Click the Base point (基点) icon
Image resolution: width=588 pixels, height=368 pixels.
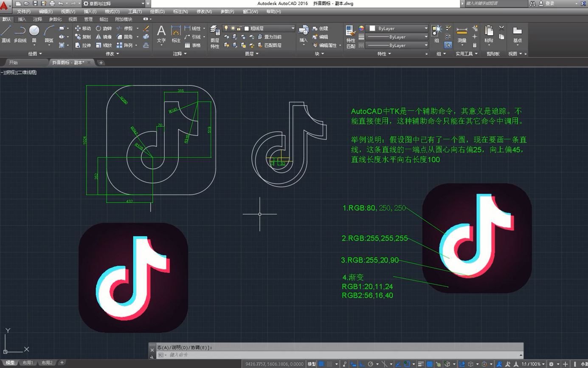tap(517, 34)
